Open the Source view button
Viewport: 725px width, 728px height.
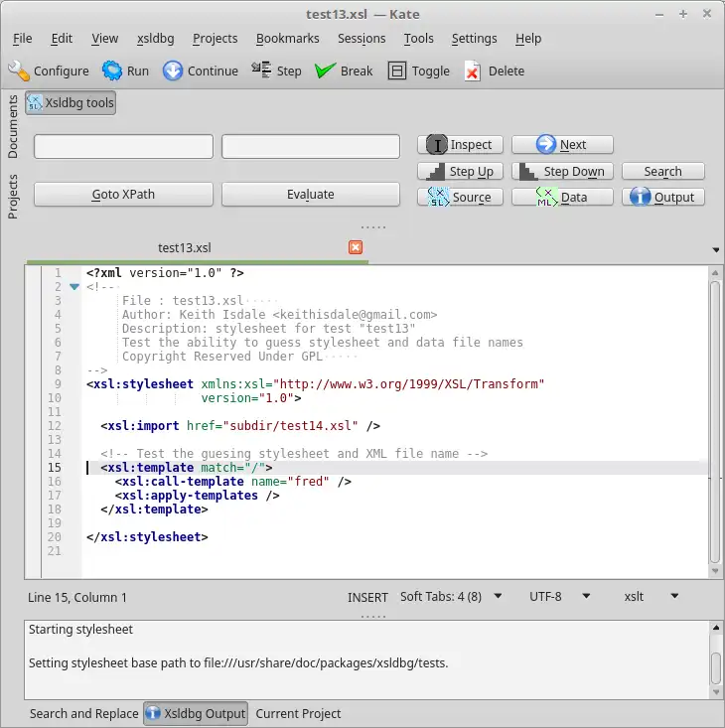point(461,197)
